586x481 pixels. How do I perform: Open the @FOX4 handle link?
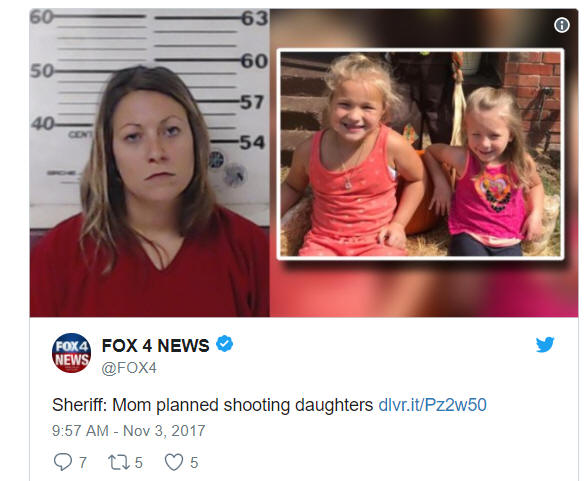(129, 368)
